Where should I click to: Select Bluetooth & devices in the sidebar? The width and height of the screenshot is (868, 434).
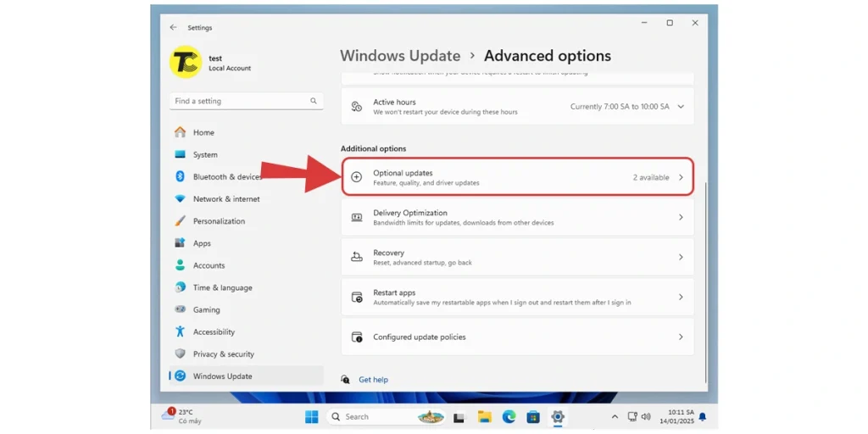(x=226, y=177)
